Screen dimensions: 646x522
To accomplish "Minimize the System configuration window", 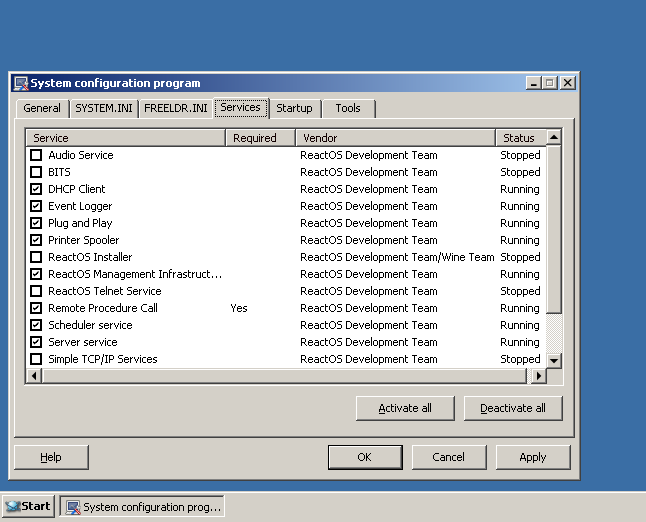I will (534, 83).
